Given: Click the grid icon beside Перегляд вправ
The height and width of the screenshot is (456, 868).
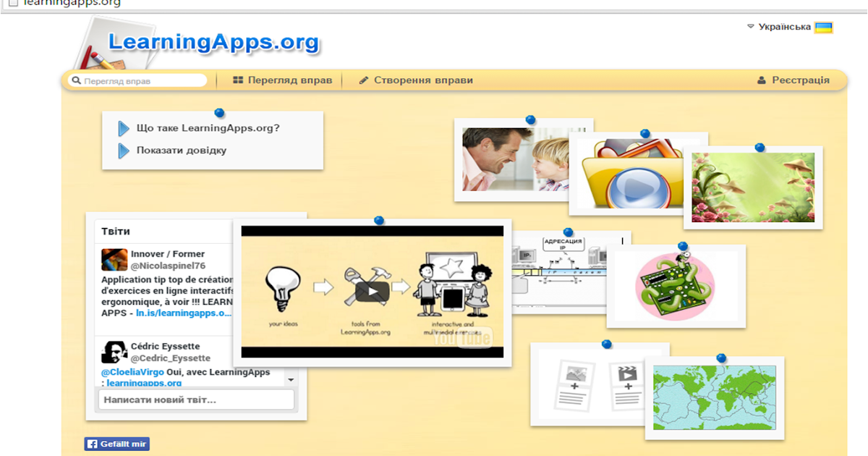Looking at the screenshot, I should (x=238, y=80).
